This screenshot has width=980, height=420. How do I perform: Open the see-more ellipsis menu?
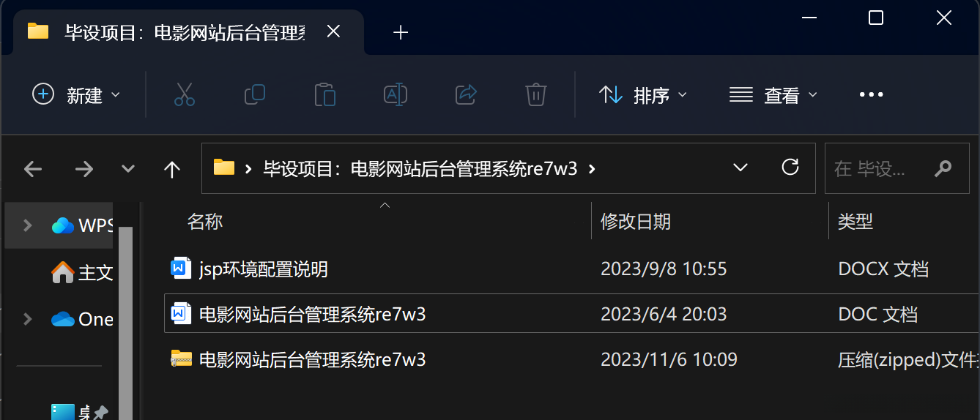(x=872, y=95)
